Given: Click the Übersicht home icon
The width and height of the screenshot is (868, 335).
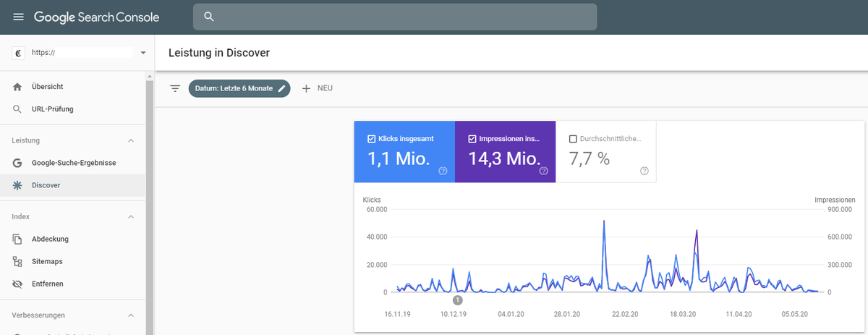Looking at the screenshot, I should coord(18,86).
